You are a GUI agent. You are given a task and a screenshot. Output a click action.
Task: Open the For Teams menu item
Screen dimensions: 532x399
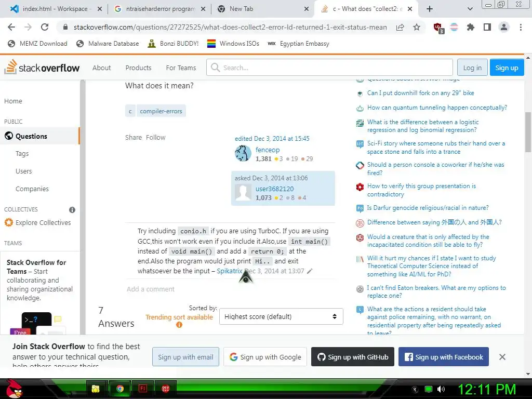(181, 68)
